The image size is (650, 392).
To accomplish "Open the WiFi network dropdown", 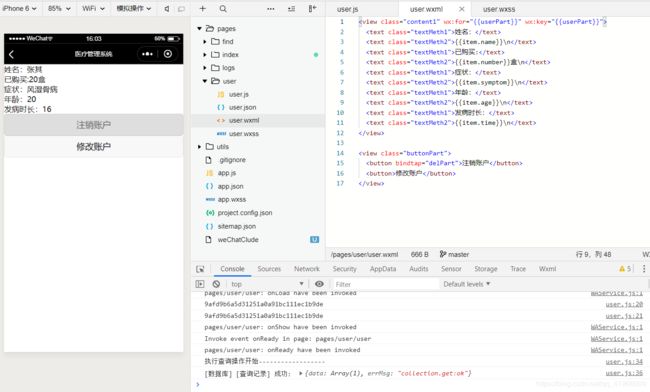I will [93, 8].
